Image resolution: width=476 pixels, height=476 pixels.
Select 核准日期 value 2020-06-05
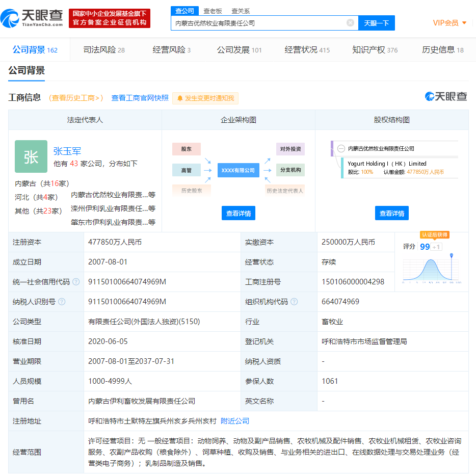coord(108,341)
